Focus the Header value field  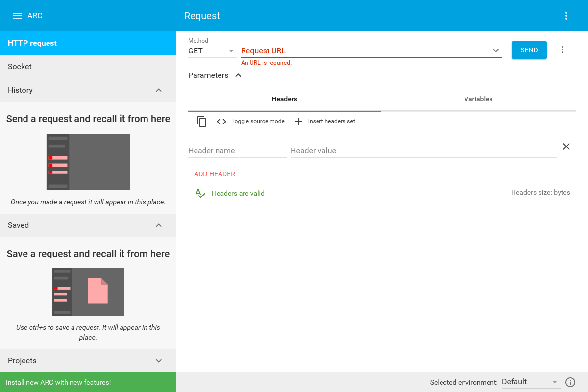coord(423,151)
